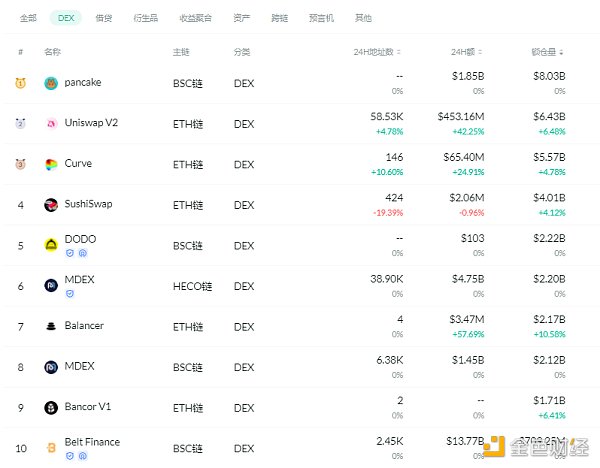Open the MDEX link in the BSC链 row
Viewport: 600px width, 468px height.
[80, 367]
